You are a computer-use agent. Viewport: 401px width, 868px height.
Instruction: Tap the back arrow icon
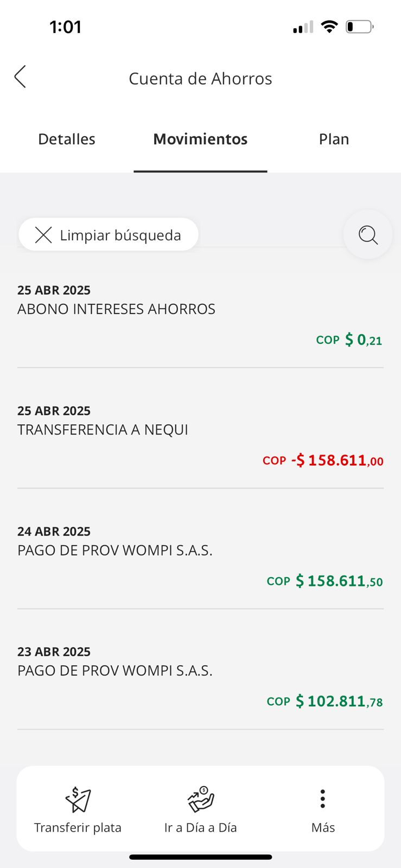coord(20,77)
